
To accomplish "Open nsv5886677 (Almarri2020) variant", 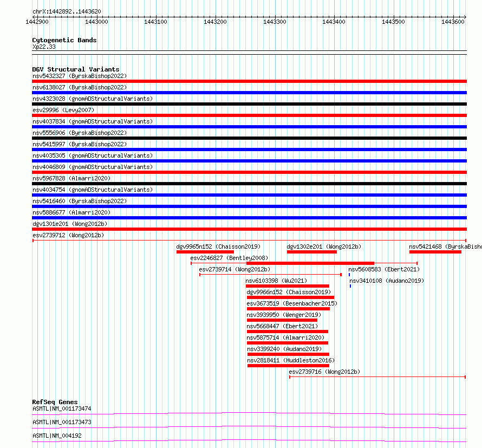I will [71, 212].
